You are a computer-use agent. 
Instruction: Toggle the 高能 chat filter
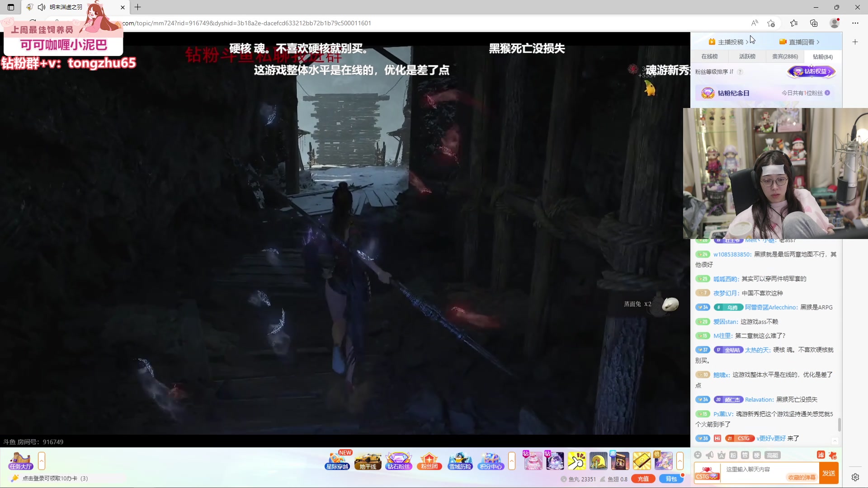(x=773, y=455)
